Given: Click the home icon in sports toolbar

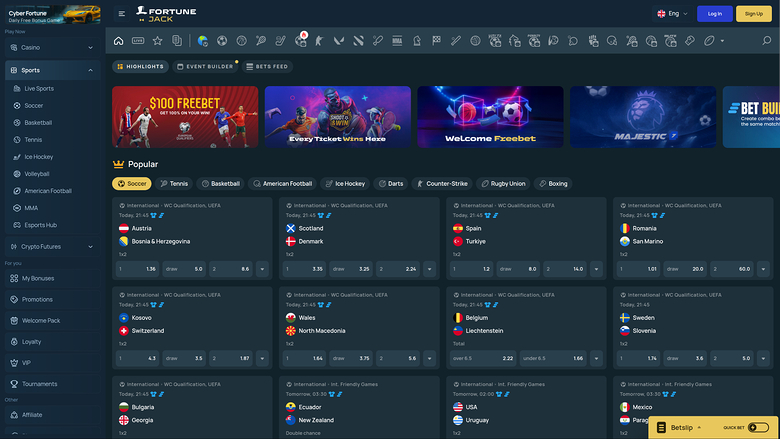Looking at the screenshot, I should (119, 41).
